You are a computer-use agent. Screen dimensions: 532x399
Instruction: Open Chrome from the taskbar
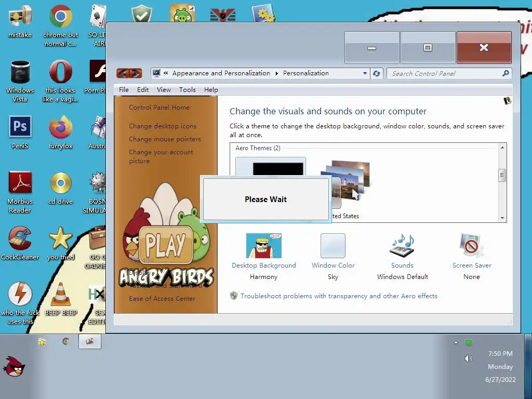pos(66,341)
